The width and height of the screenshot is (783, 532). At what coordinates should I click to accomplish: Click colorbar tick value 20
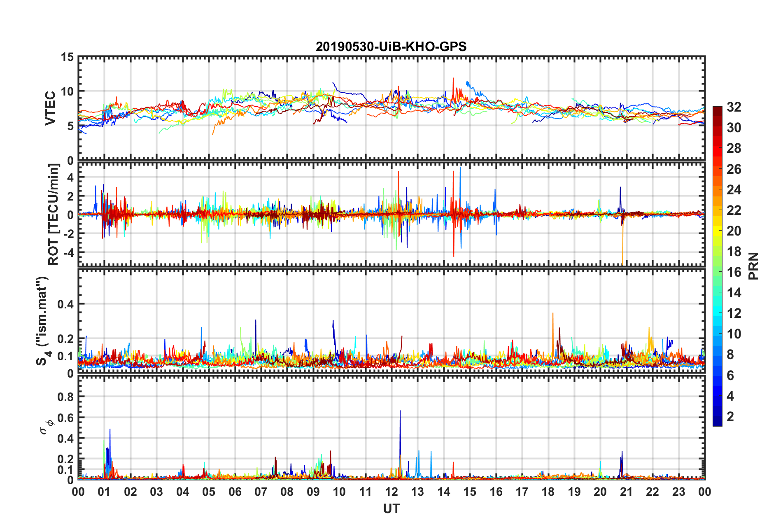click(x=734, y=231)
